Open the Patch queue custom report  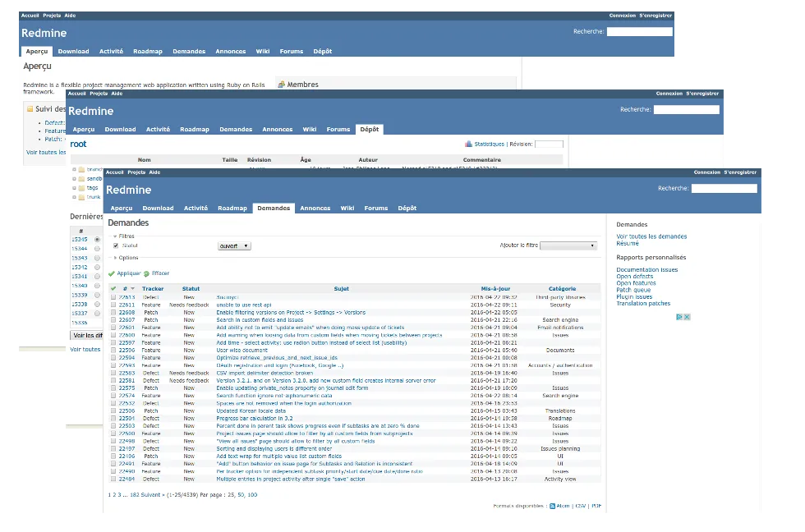tap(633, 290)
